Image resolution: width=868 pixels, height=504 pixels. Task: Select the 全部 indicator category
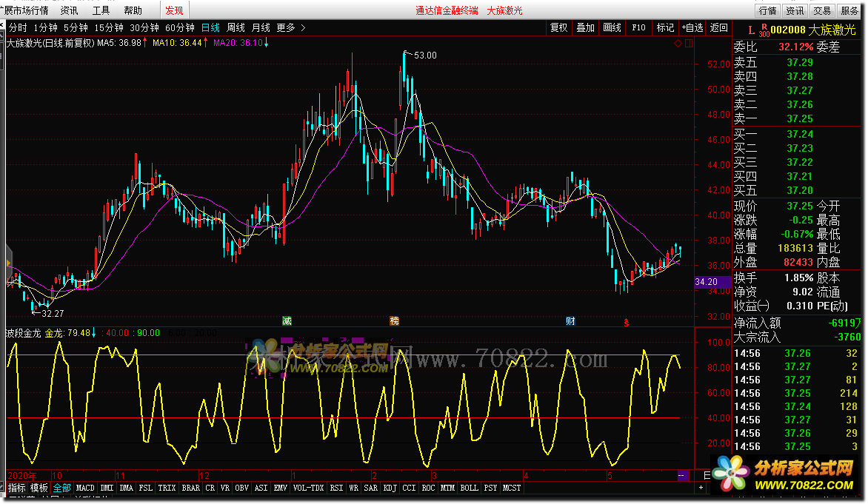(62, 488)
